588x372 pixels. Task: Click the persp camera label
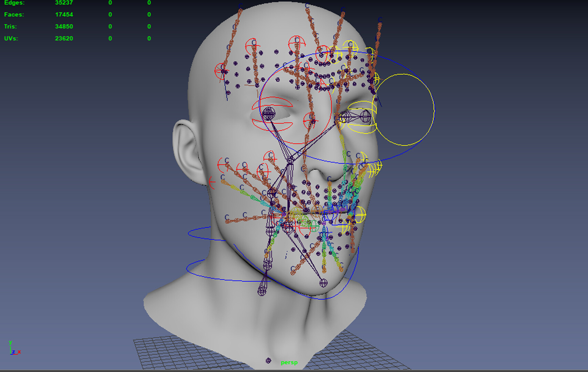pyautogui.click(x=289, y=362)
